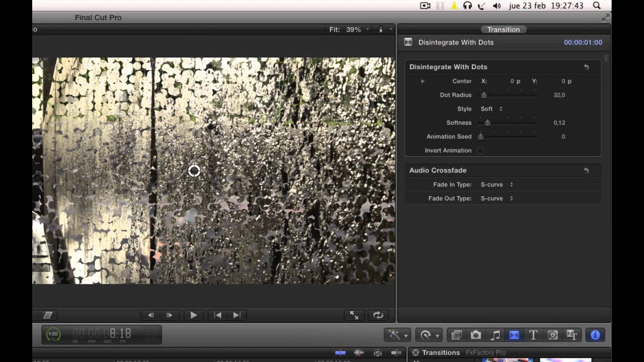Show the Effects browser
The width and height of the screenshot is (644, 362).
click(x=457, y=335)
